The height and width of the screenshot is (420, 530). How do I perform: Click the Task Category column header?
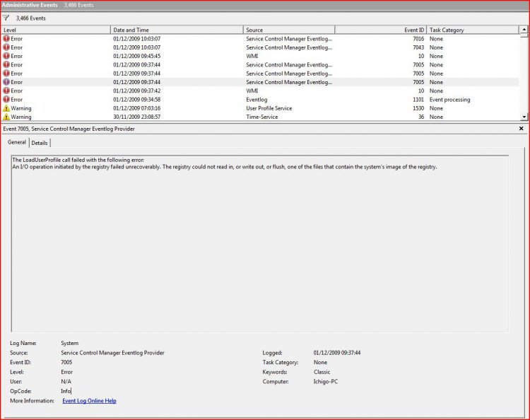472,30
